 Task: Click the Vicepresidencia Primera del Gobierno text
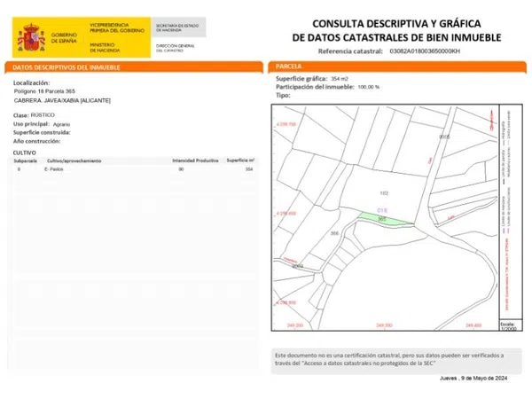pyautogui.click(x=118, y=29)
